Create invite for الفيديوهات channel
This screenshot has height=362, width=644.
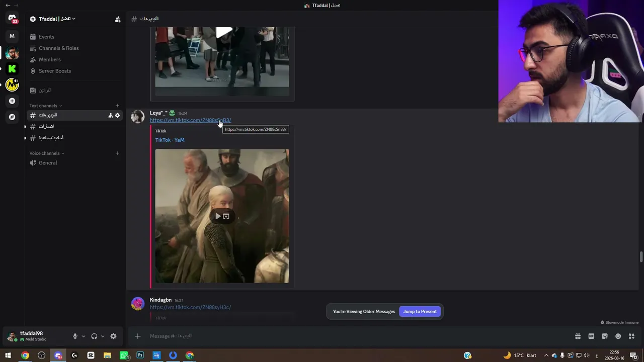tap(111, 115)
